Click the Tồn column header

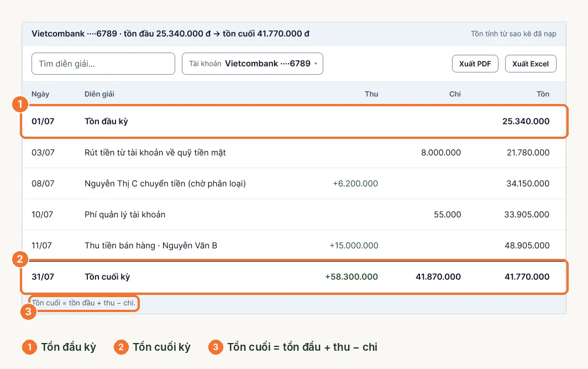[543, 94]
